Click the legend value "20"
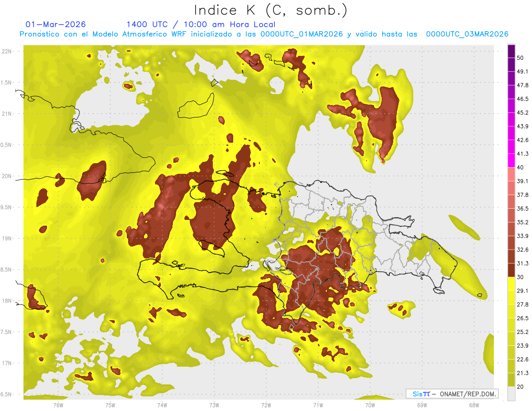 point(520,387)
